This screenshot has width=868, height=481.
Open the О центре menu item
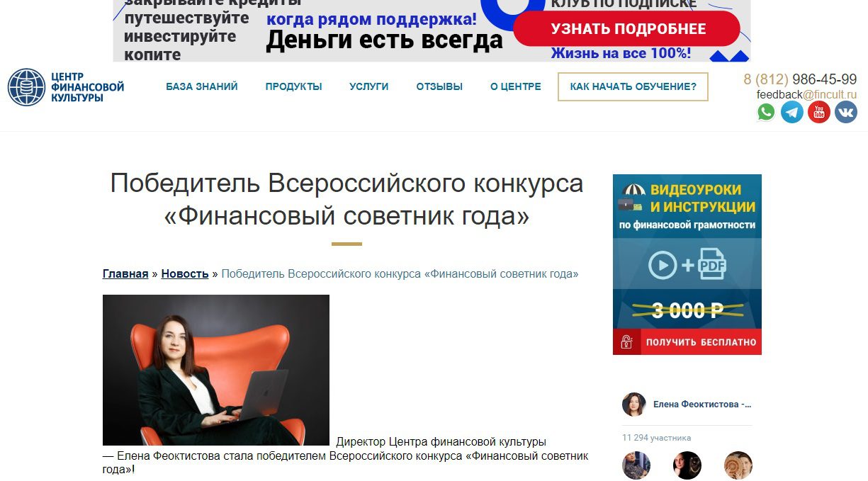click(x=516, y=86)
